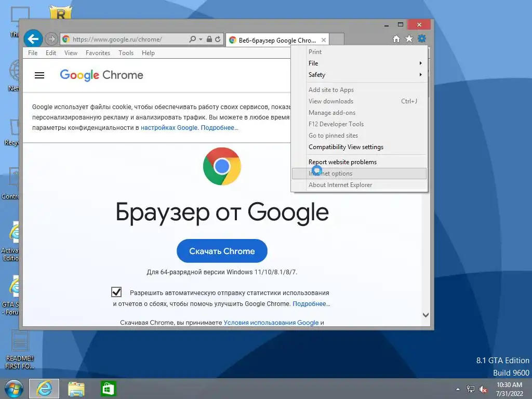Open the Tools menu in the menu bar
Screen dimensions: 532x399
pyautogui.click(x=126, y=53)
